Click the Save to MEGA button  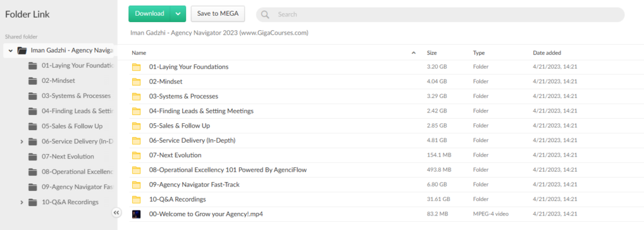point(218,14)
